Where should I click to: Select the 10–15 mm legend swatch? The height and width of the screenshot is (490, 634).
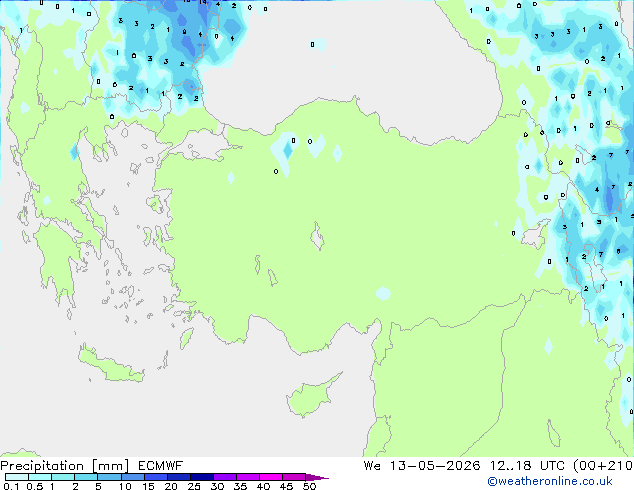pyautogui.click(x=133, y=477)
